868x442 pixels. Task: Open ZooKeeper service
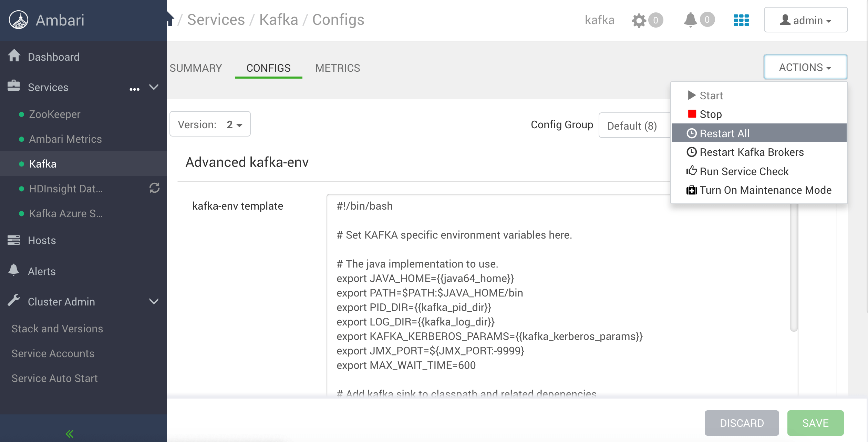click(x=55, y=114)
